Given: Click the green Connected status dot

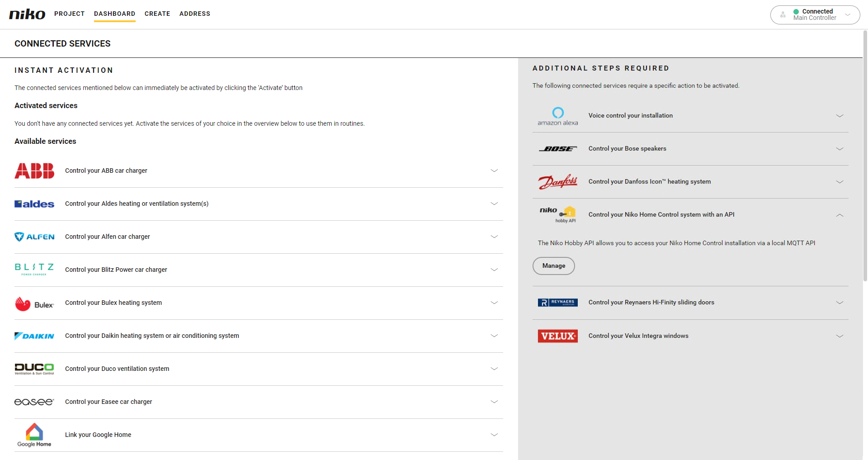Looking at the screenshot, I should (796, 12).
